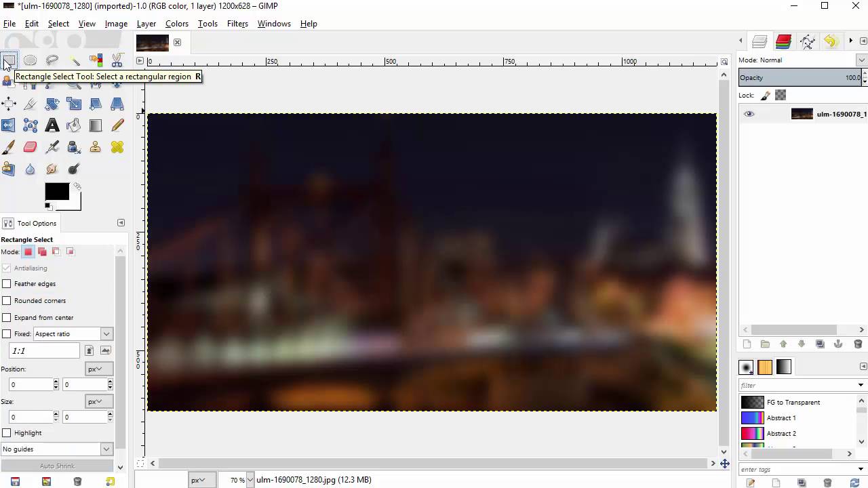
Task: Open the enter tags dropdown arrow
Action: pos(861,469)
